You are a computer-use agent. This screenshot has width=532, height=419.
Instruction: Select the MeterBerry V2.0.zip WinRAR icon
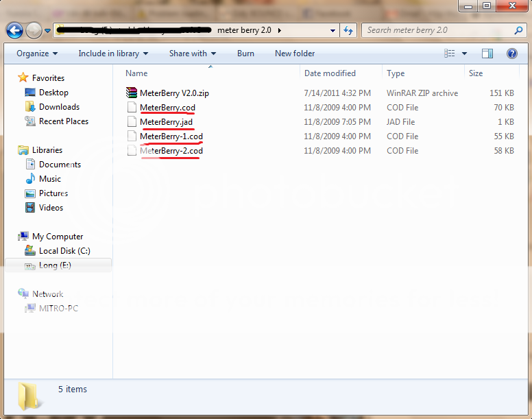click(x=132, y=93)
